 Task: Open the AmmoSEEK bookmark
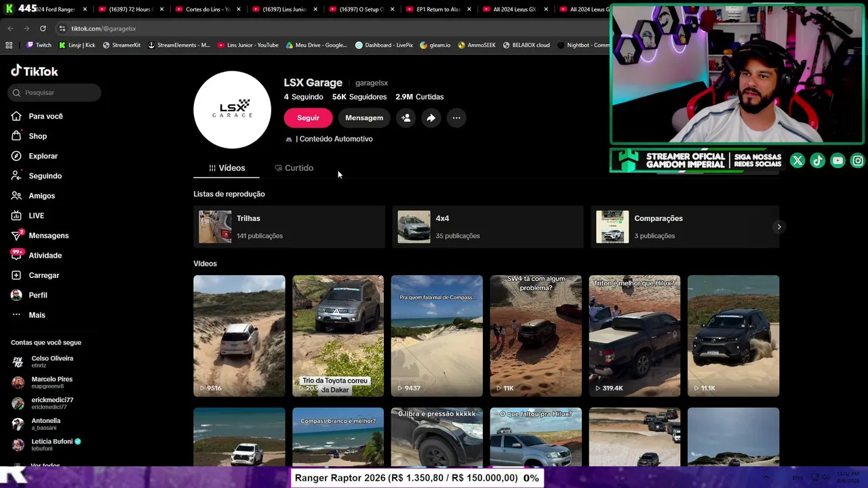click(477, 45)
